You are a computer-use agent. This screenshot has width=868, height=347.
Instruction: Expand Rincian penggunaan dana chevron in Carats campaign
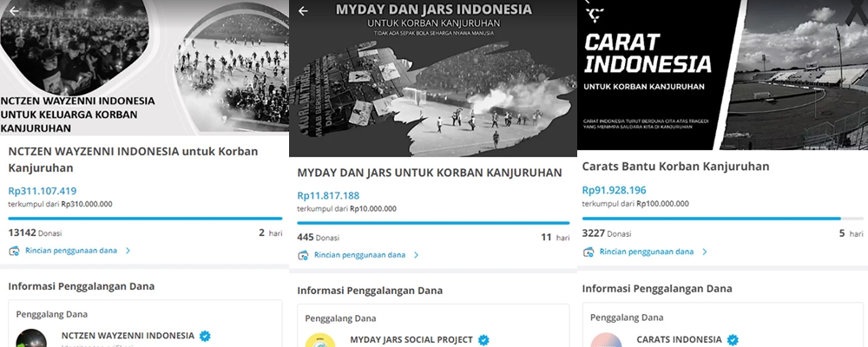705,252
